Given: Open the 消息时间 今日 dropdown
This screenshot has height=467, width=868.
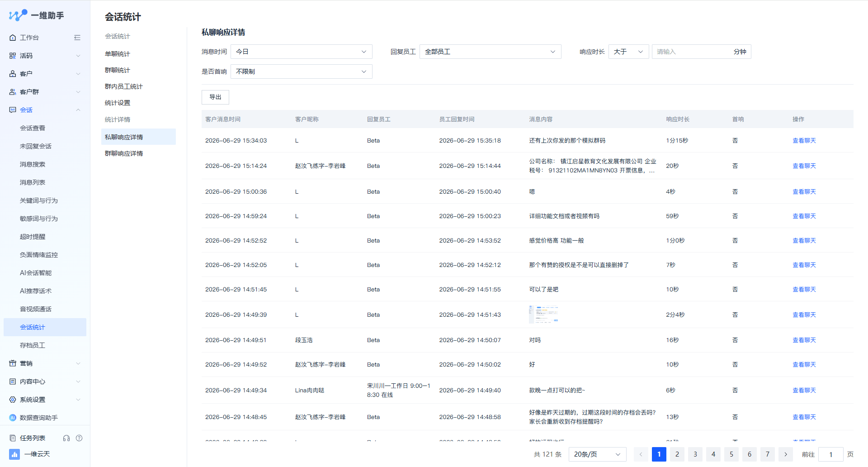Looking at the screenshot, I should [302, 52].
